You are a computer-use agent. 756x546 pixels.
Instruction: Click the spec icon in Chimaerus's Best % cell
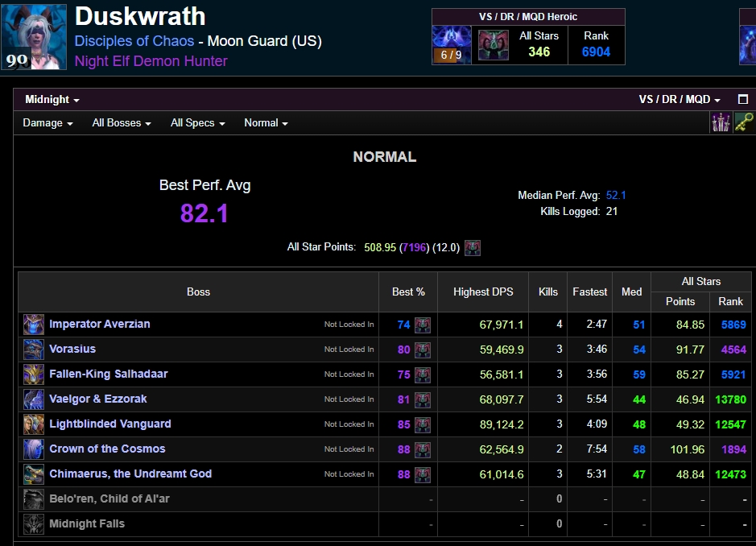coord(423,474)
